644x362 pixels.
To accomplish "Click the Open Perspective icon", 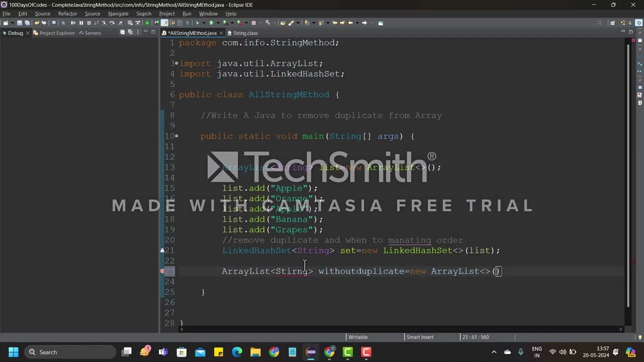I will click(612, 23).
